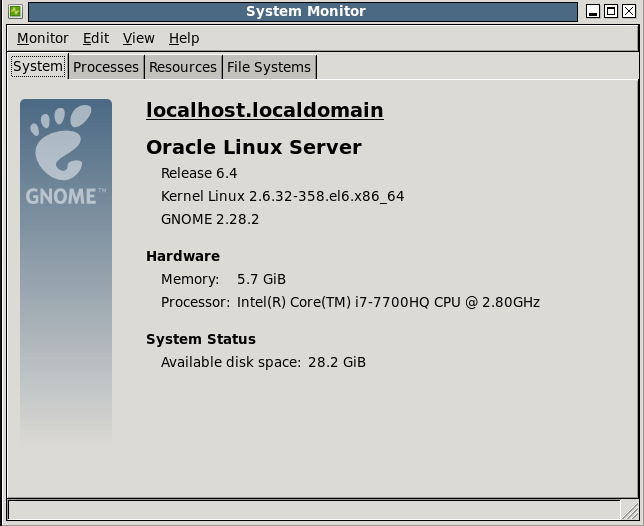644x526 pixels.
Task: Open the Edit menu
Action: click(x=96, y=38)
